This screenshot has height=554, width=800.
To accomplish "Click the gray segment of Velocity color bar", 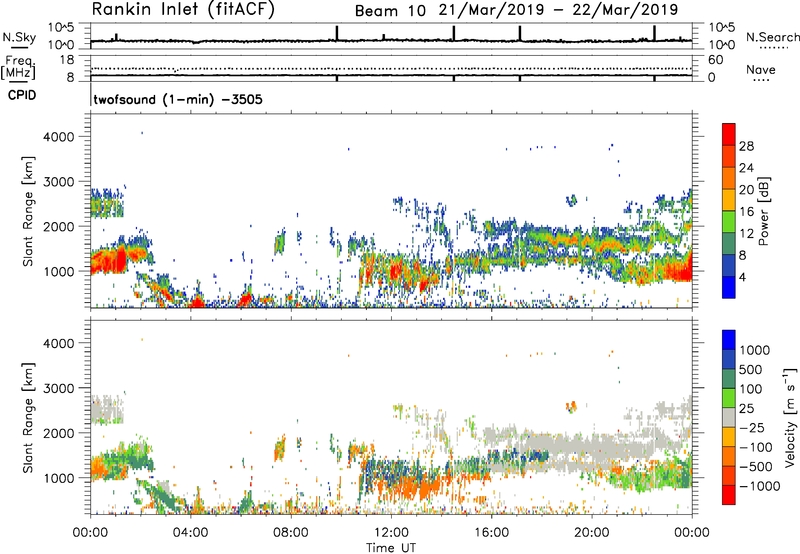I will pyautogui.click(x=729, y=417).
